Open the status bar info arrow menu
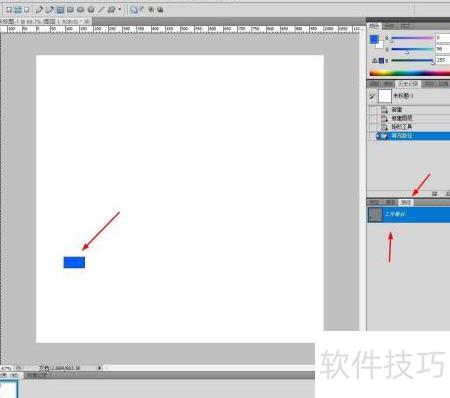Image resolution: width=450 pixels, height=398 pixels. (x=99, y=368)
